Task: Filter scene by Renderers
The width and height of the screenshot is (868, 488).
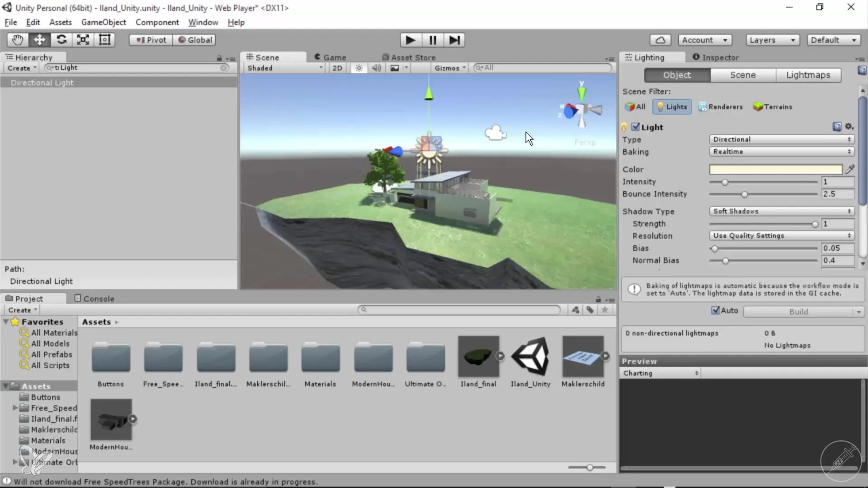Action: (721, 107)
